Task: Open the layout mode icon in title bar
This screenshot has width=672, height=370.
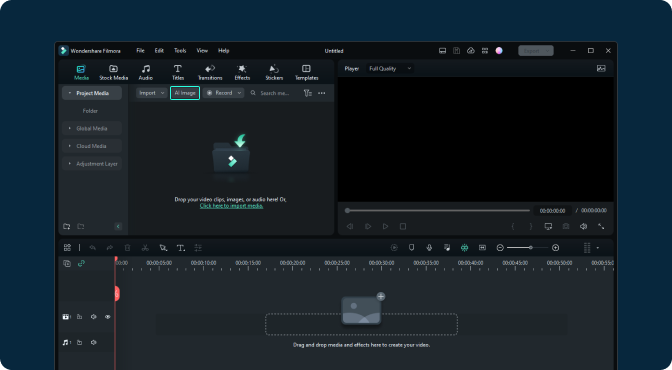Action: pos(442,51)
